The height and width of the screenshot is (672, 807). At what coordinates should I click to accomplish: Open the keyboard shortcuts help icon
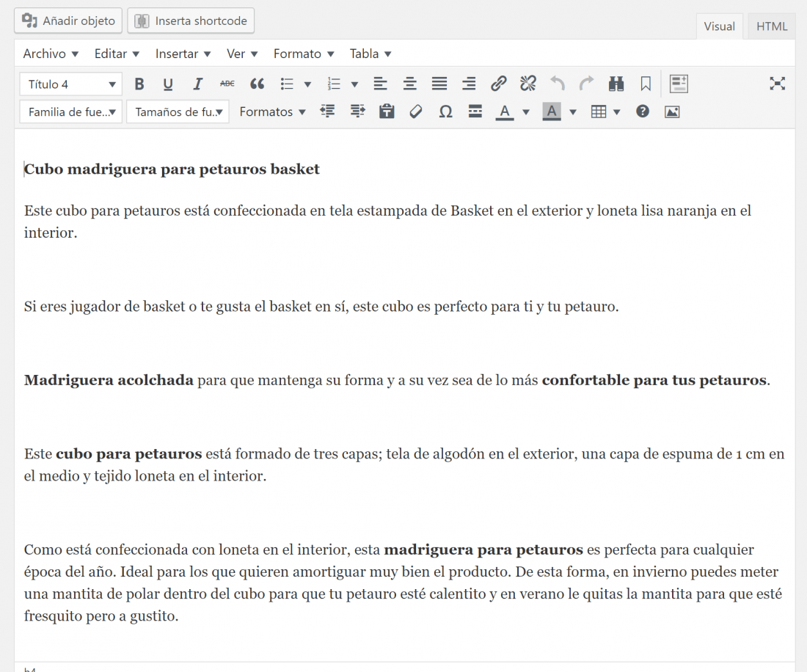[643, 112]
